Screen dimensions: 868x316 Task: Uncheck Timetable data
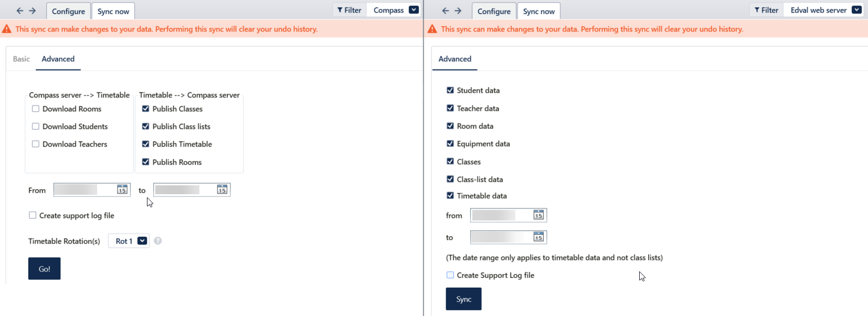click(x=450, y=195)
